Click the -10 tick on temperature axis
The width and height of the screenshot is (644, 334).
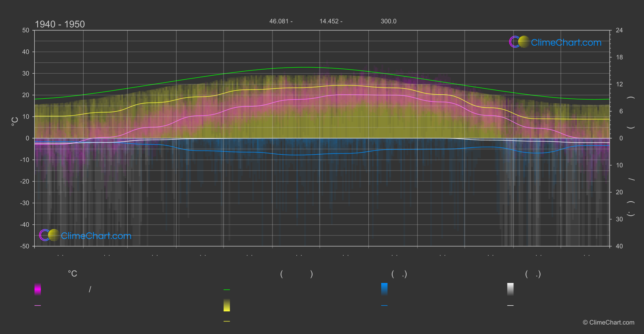coord(25,160)
